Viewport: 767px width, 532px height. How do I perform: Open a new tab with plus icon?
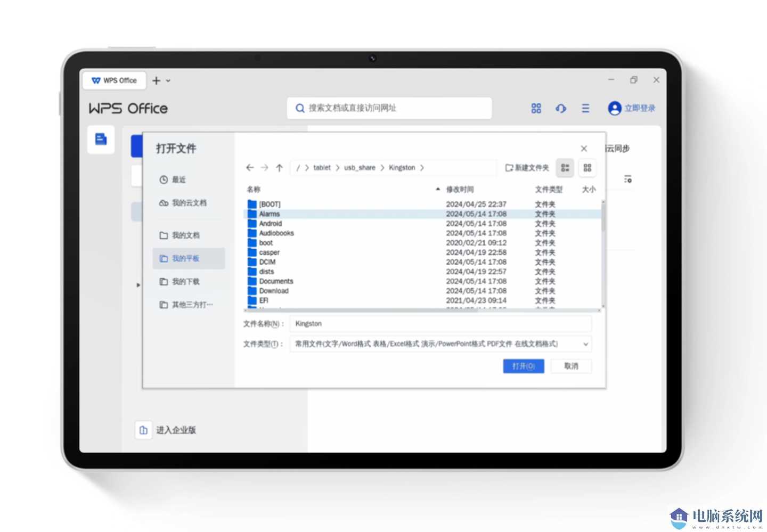156,80
